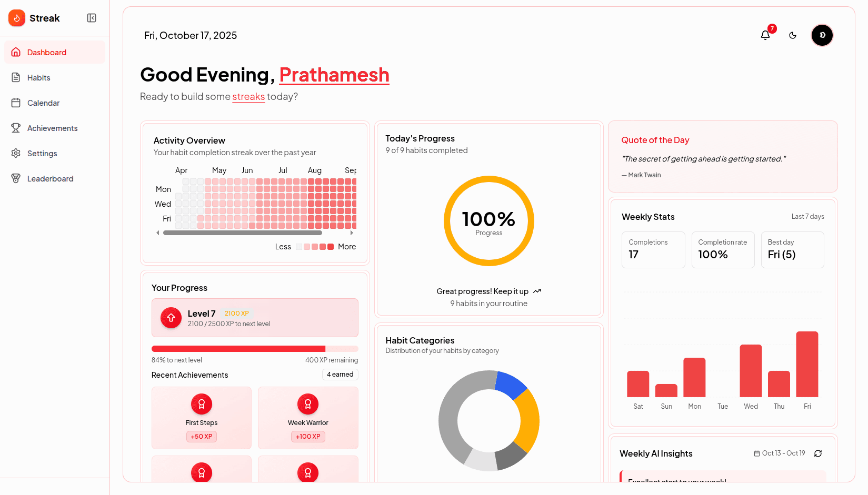Viewport: 868px width, 495px height.
Task: Toggle dark mode with the moon icon
Action: click(x=793, y=35)
